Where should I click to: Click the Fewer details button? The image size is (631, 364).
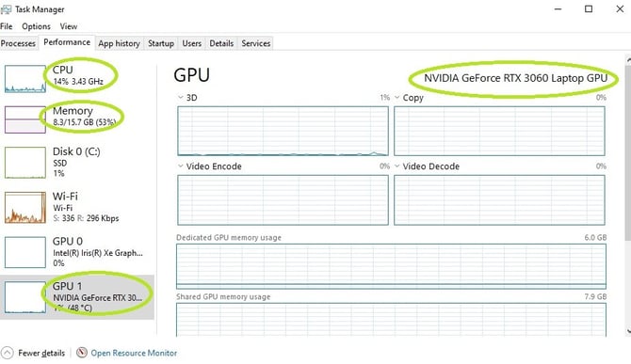(x=33, y=353)
